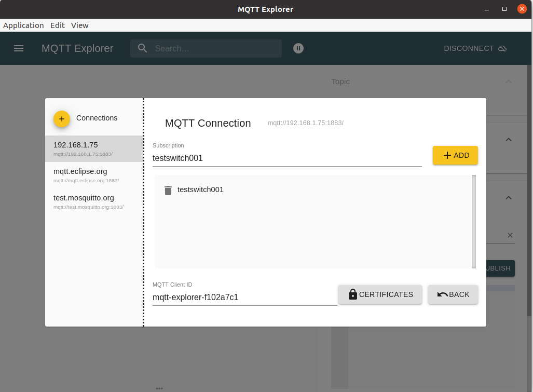Image resolution: width=533 pixels, height=392 pixels.
Task: Open the Edit menu
Action: point(58,25)
